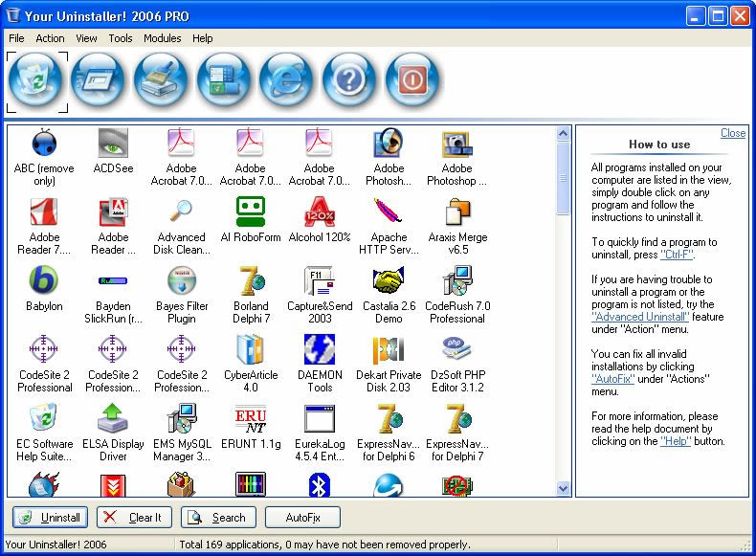Click the program list scroll up arrow
This screenshot has width=756, height=556.
(563, 134)
